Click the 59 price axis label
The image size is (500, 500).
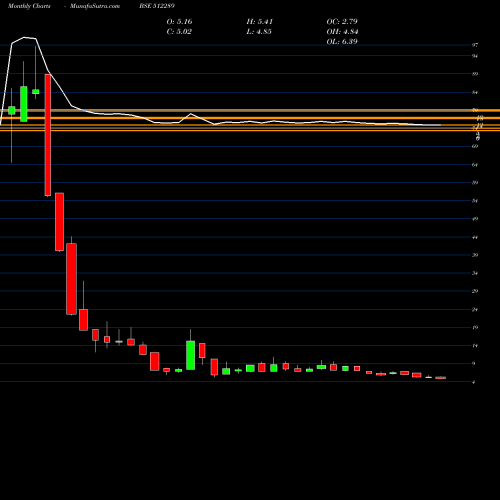[475, 183]
